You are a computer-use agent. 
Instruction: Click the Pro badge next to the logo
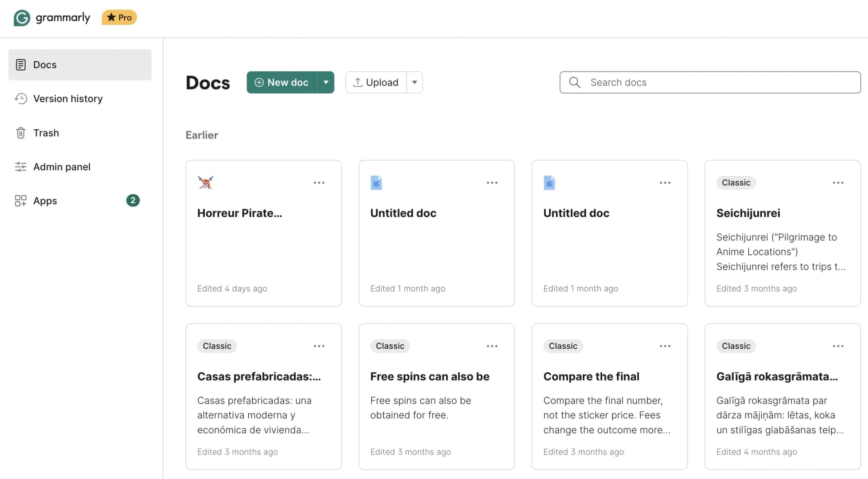coord(119,17)
